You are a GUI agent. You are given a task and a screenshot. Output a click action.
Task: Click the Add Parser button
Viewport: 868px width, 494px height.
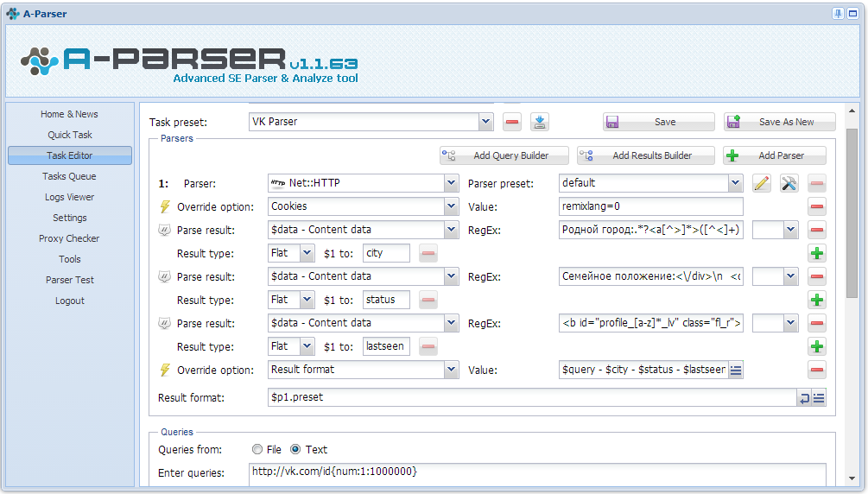pos(775,155)
